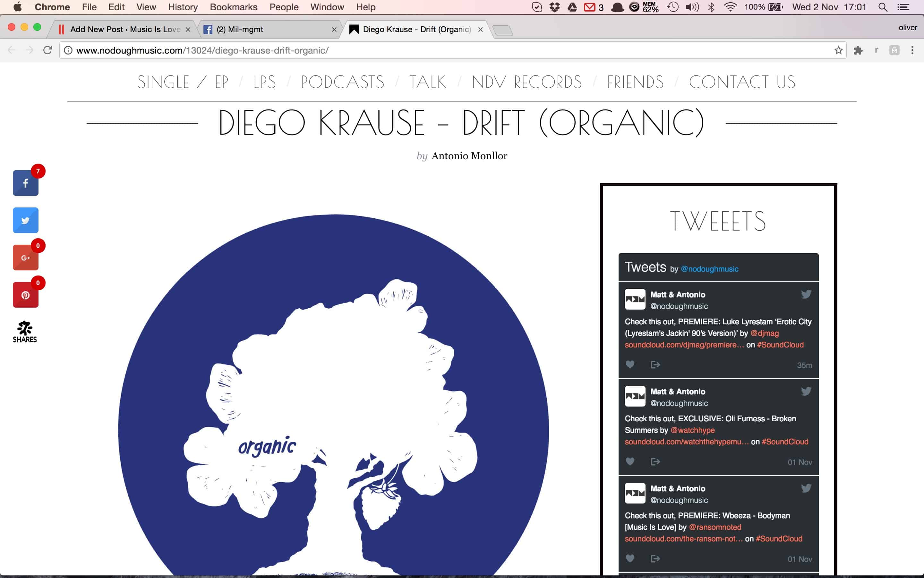
Task: Open Twitter bird icon on Luke Lyrestam tweet
Action: coord(806,294)
